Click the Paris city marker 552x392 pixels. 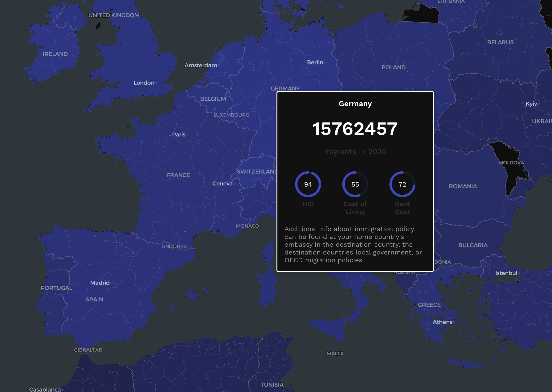click(187, 135)
